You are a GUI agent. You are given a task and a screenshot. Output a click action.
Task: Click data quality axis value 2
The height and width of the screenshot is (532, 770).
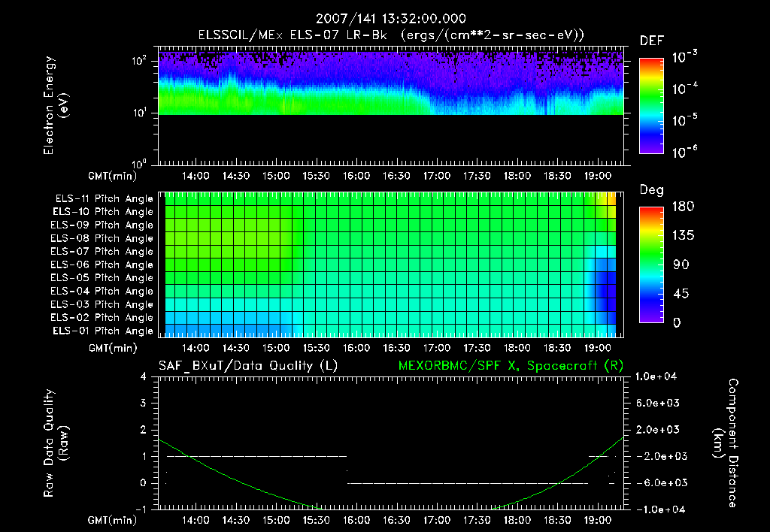pos(144,430)
